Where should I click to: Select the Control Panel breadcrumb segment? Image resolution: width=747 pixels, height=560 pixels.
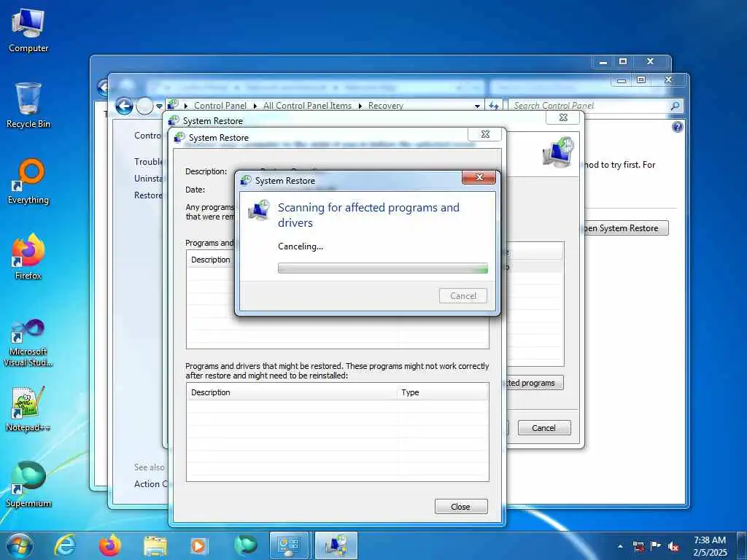pyautogui.click(x=220, y=106)
